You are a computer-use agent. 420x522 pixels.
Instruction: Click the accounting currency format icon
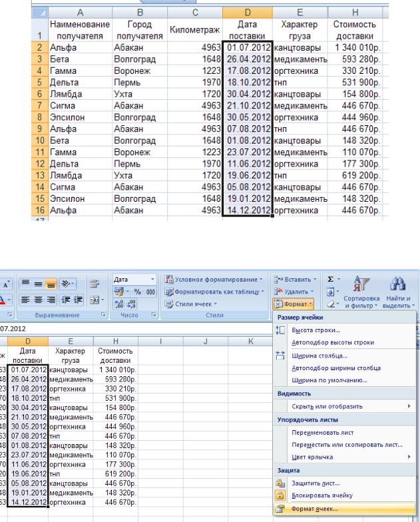pos(119,292)
